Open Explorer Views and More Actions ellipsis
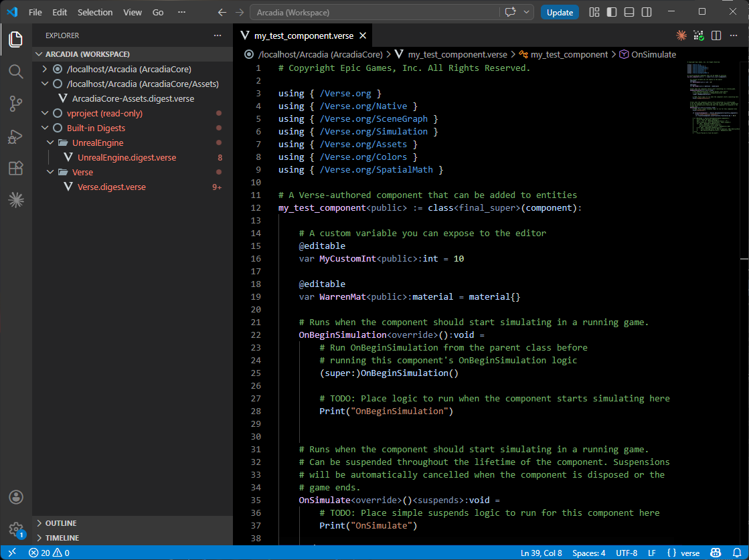This screenshot has width=749, height=560. (x=218, y=35)
